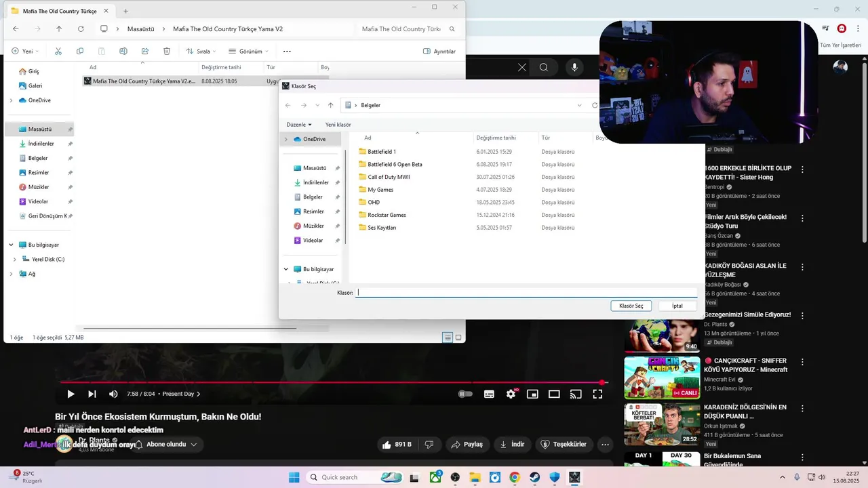Open a new Explorer tab with plus
The width and height of the screenshot is (868, 488).
click(x=125, y=11)
